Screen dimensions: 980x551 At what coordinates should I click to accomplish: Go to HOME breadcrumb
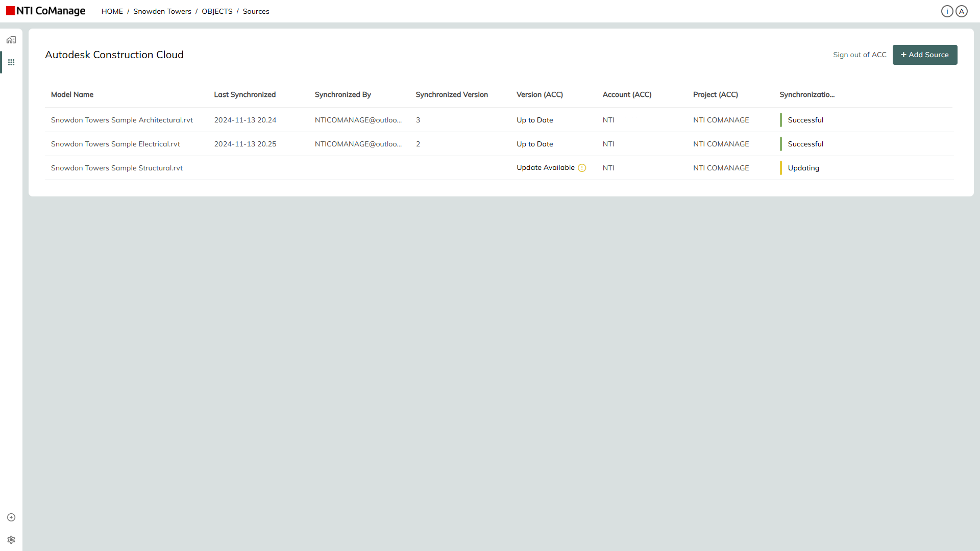click(x=112, y=11)
